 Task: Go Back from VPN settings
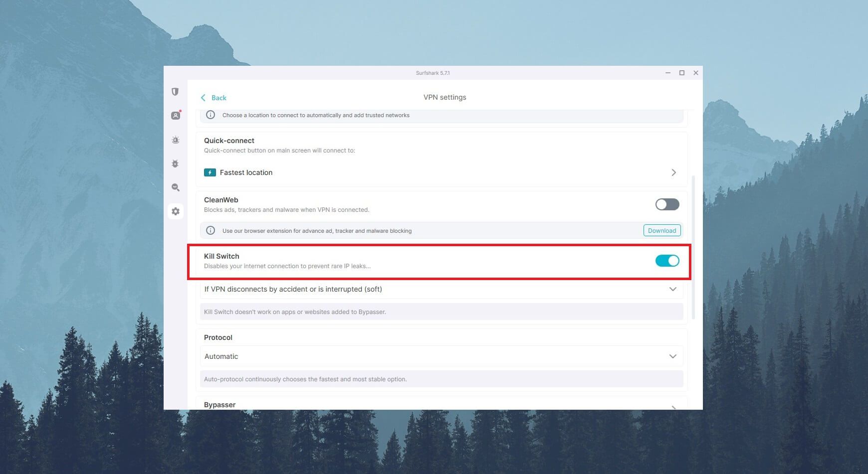coord(214,98)
